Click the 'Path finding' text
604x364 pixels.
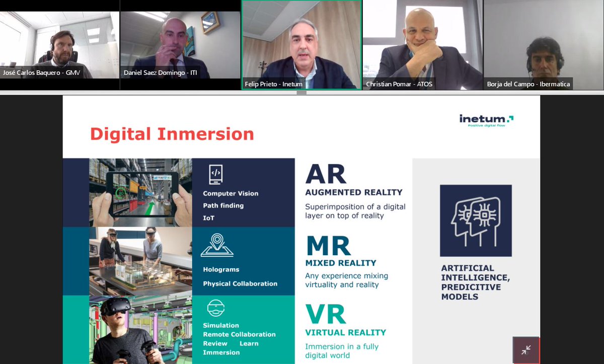pyautogui.click(x=223, y=205)
